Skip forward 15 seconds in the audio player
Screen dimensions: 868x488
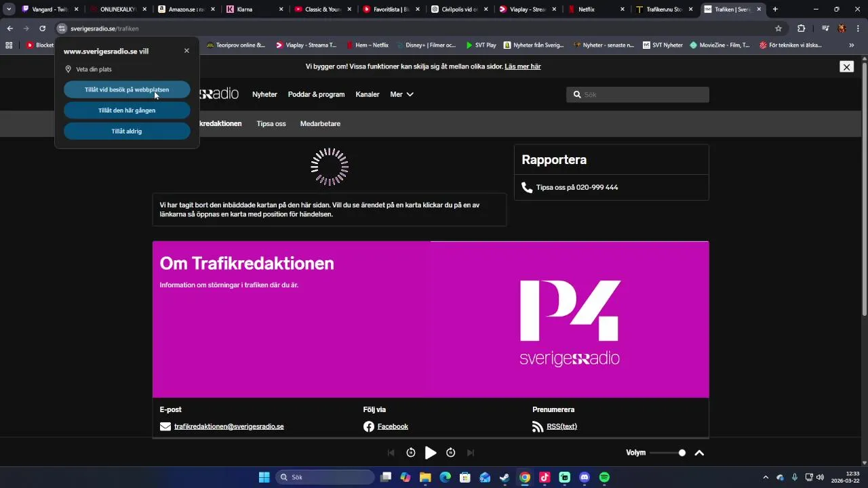pos(451,453)
